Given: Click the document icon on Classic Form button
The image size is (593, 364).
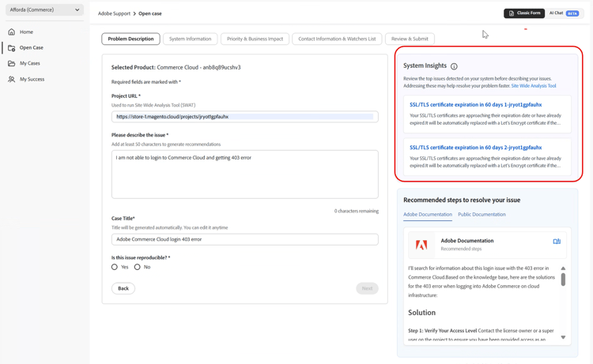Looking at the screenshot, I should [x=512, y=13].
